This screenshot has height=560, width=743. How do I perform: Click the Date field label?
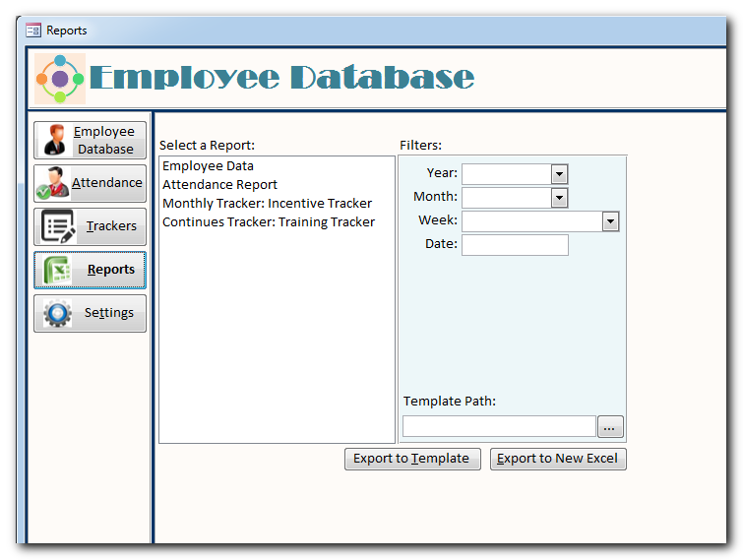(441, 243)
